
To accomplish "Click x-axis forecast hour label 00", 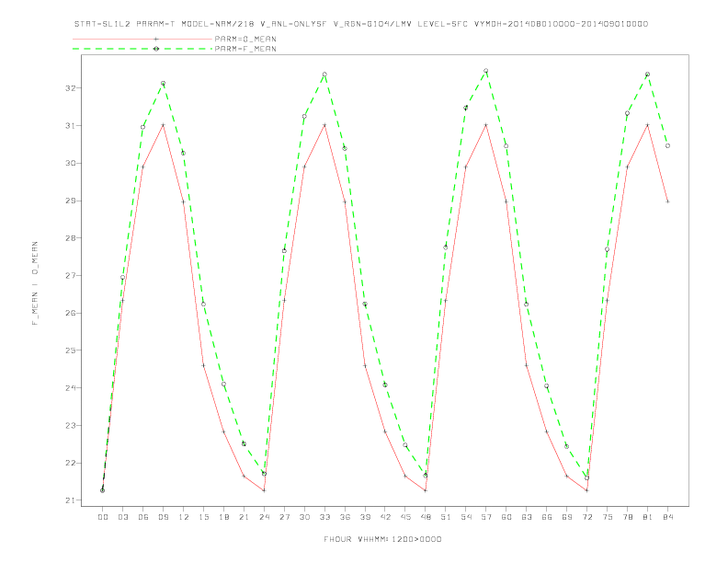I will (x=103, y=517).
